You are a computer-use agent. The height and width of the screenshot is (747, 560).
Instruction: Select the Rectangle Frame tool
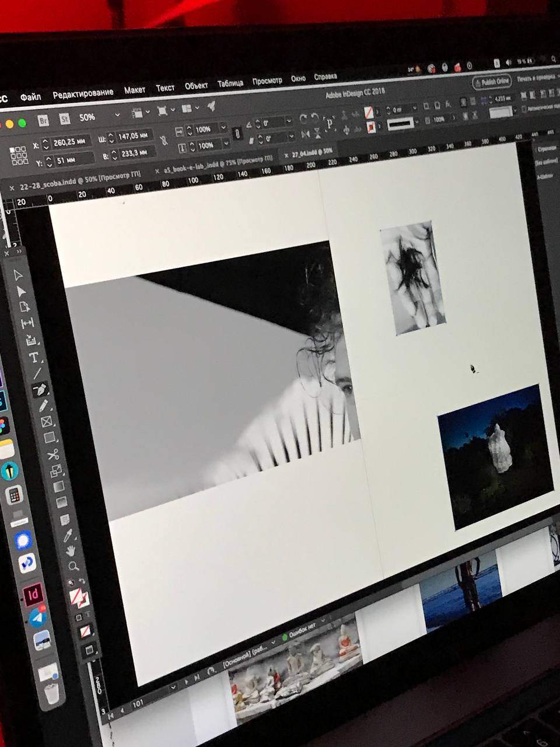point(46,421)
